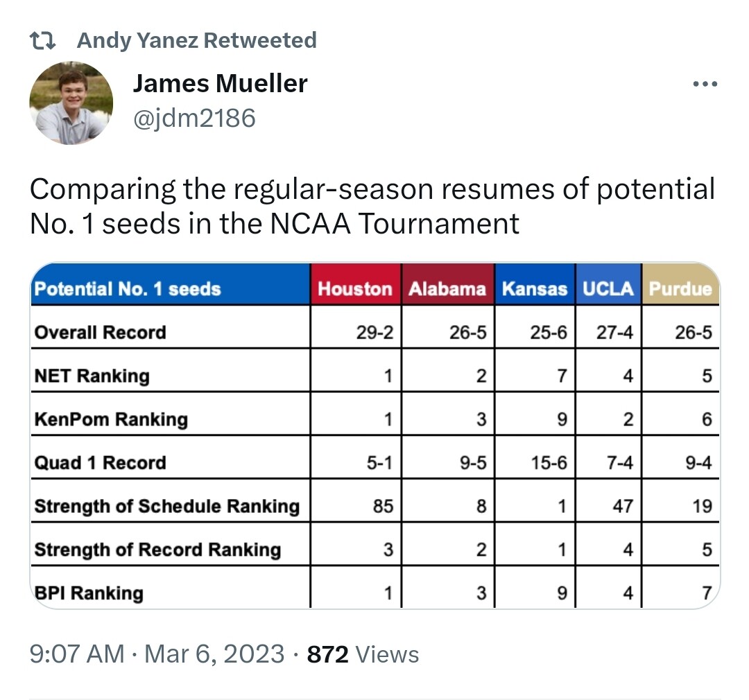
Task: Open the @jdm2186 handle
Action: (x=194, y=119)
